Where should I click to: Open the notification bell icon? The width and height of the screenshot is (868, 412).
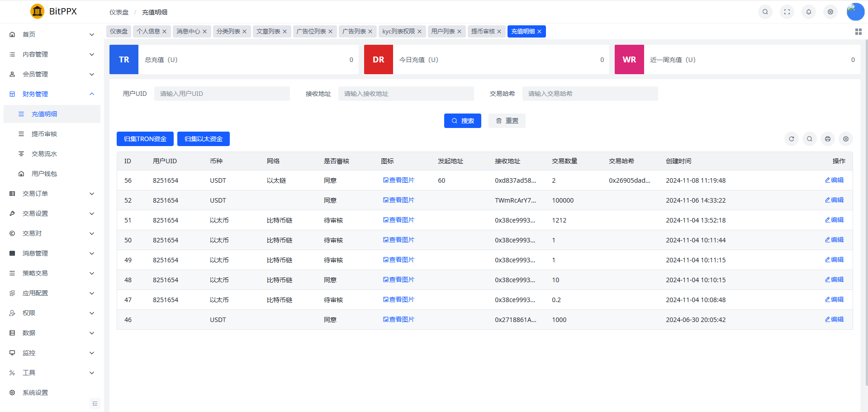pos(808,12)
